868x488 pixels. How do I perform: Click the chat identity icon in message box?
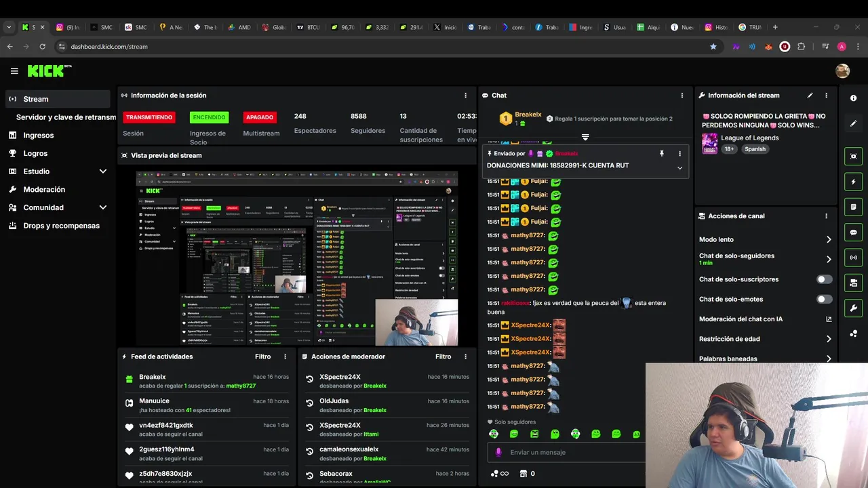coord(498,452)
